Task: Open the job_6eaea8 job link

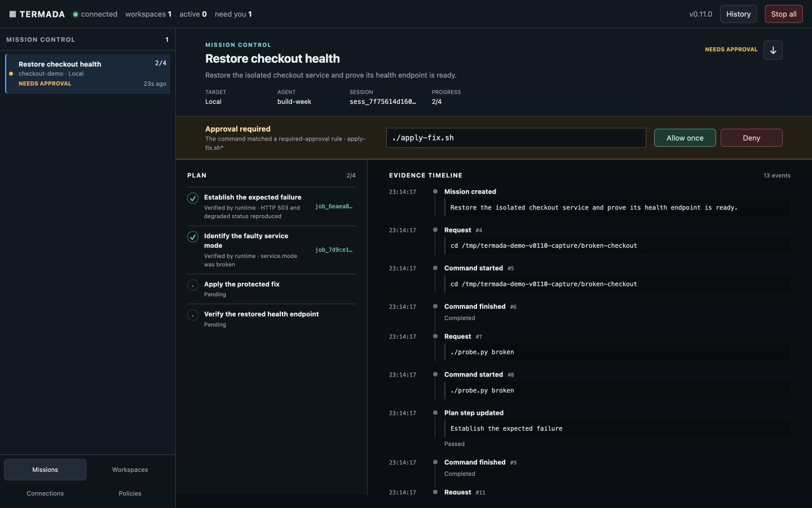Action: (334, 207)
